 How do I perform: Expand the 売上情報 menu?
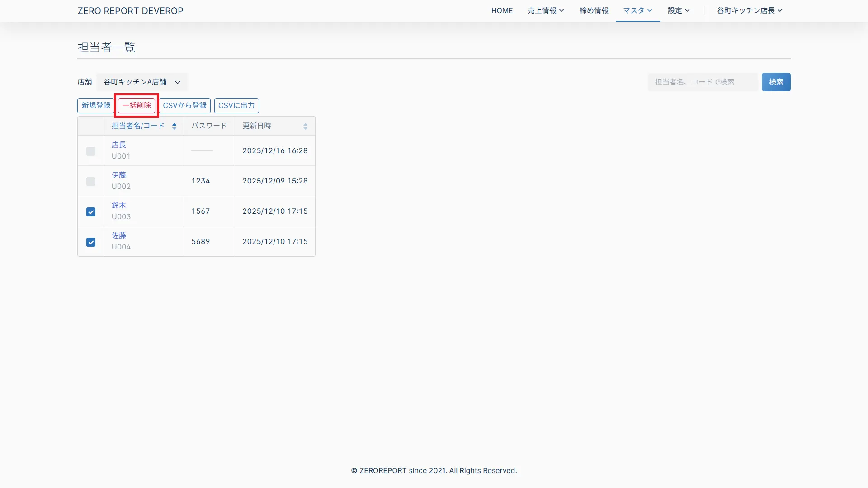(x=545, y=10)
